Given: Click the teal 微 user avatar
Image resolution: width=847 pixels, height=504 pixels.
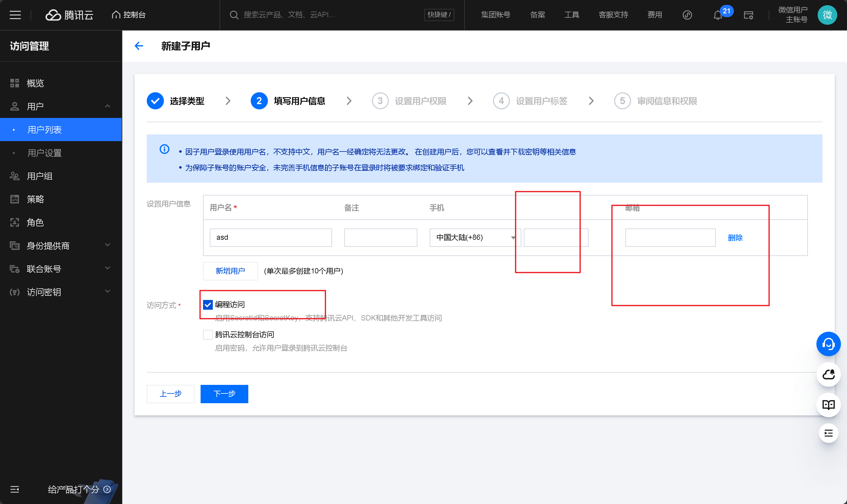Looking at the screenshot, I should tap(827, 15).
